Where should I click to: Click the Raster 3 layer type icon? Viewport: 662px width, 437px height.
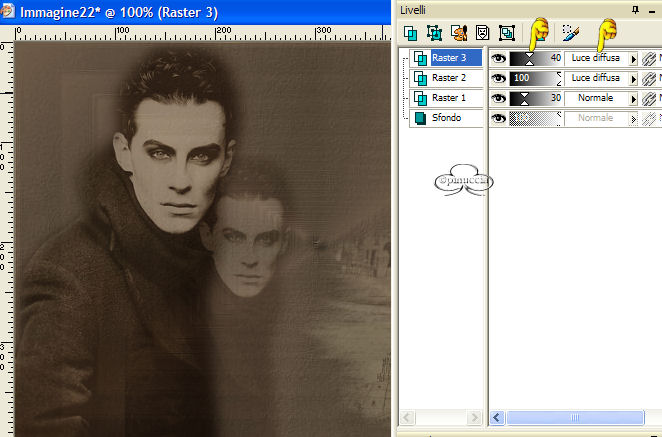420,58
